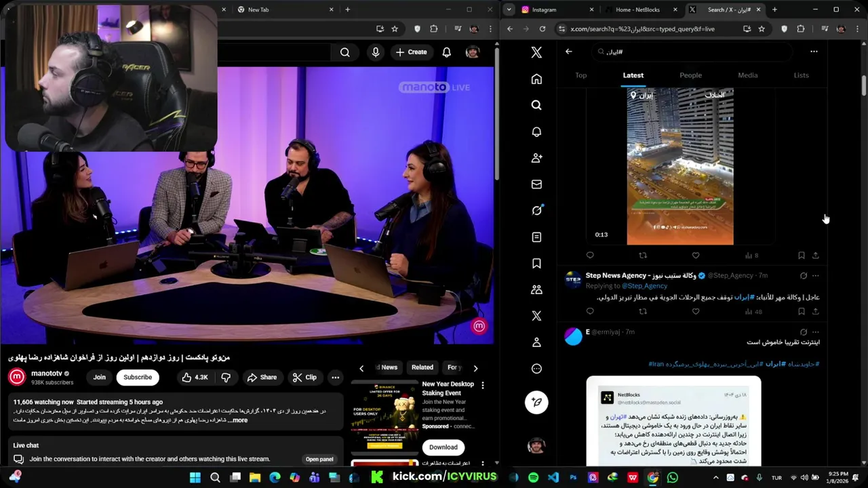Reply to the Step News Agency post
This screenshot has height=488, width=868.
(590, 312)
